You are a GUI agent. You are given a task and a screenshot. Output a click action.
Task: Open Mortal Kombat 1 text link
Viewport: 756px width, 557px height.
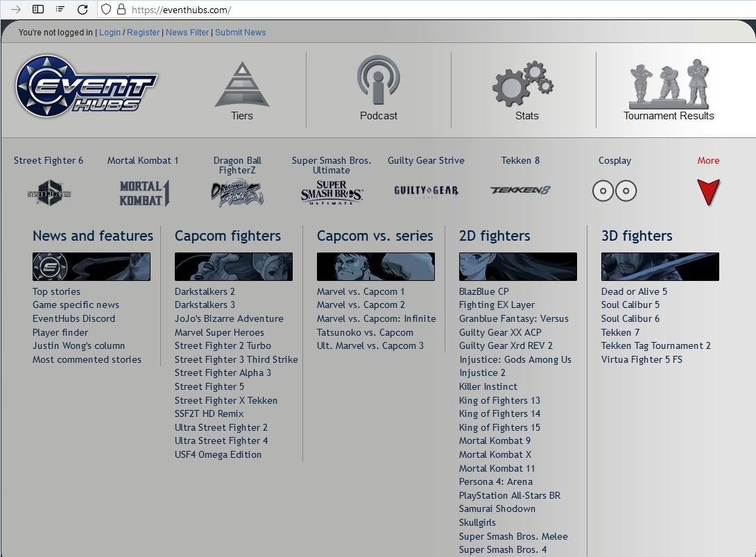click(x=143, y=161)
